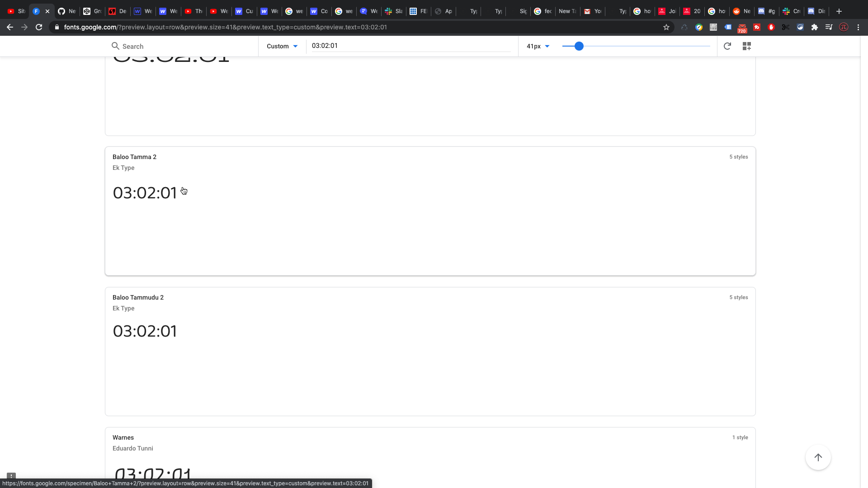The height and width of the screenshot is (488, 868).
Task: Switch to the first YouTube 'Sit' tab
Action: click(17, 11)
